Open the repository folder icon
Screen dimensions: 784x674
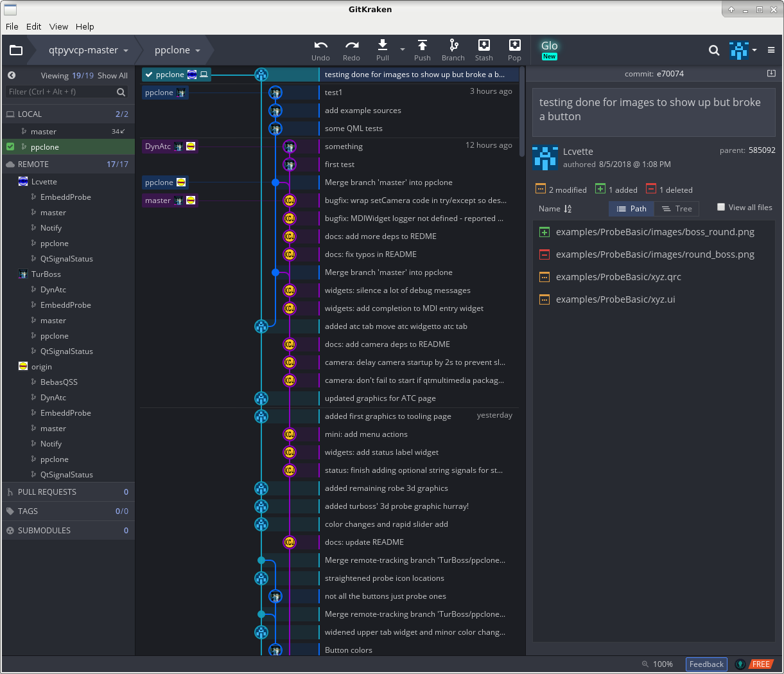click(x=16, y=50)
